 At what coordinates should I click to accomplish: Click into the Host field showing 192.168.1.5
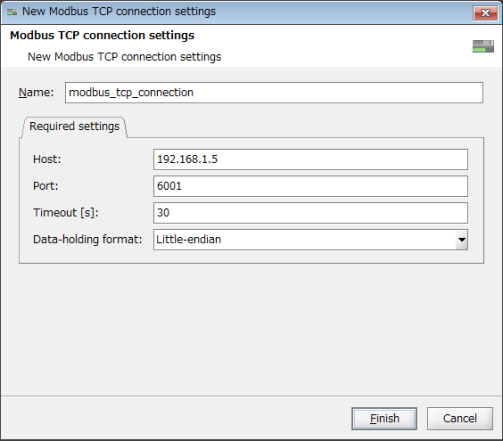point(310,159)
